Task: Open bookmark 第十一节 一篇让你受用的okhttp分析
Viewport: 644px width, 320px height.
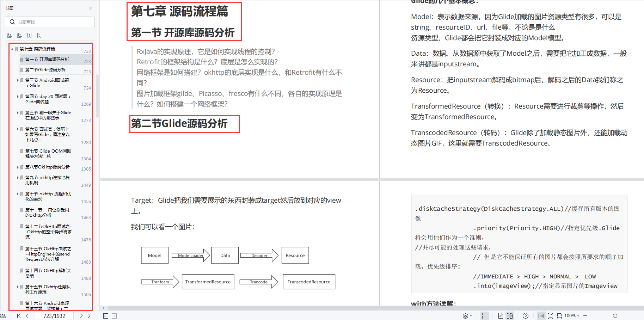Action: tap(47, 213)
